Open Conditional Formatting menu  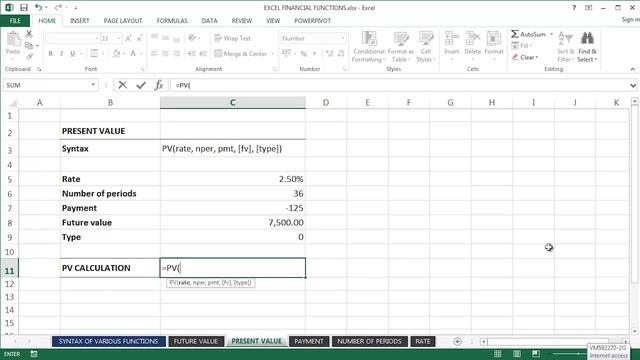point(369,47)
